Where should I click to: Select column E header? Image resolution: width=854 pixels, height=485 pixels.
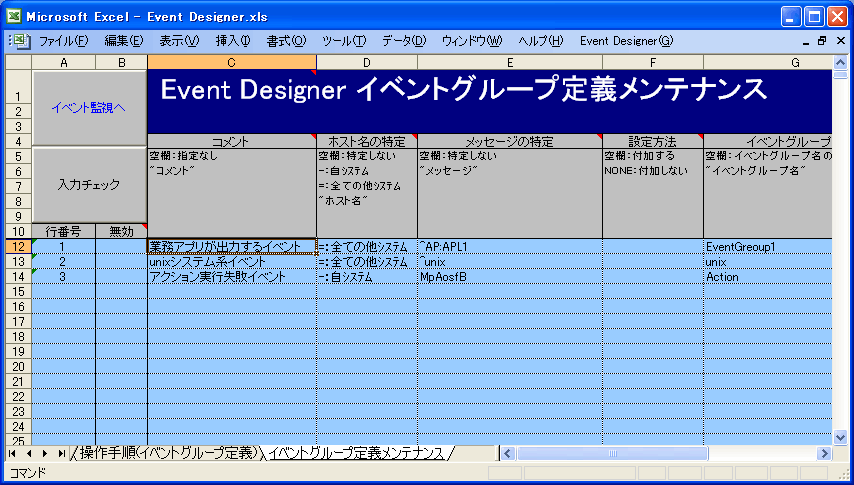[510, 62]
